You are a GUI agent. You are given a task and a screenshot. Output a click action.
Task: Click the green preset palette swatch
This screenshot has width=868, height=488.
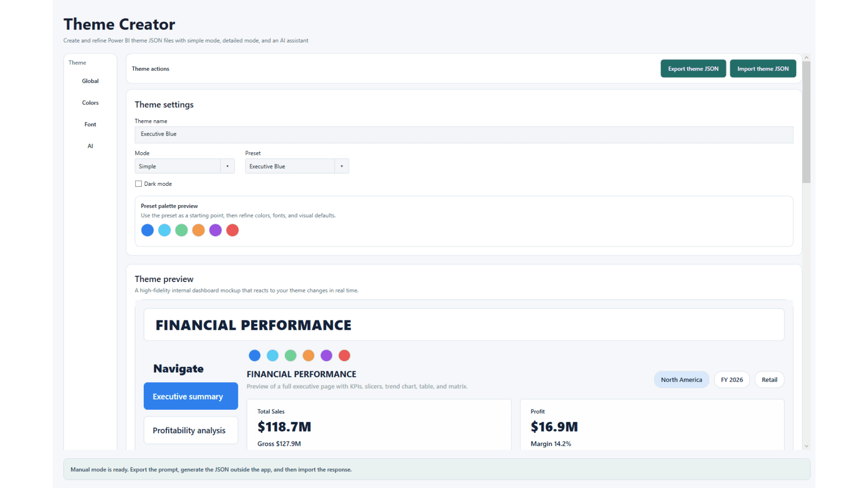tap(181, 230)
